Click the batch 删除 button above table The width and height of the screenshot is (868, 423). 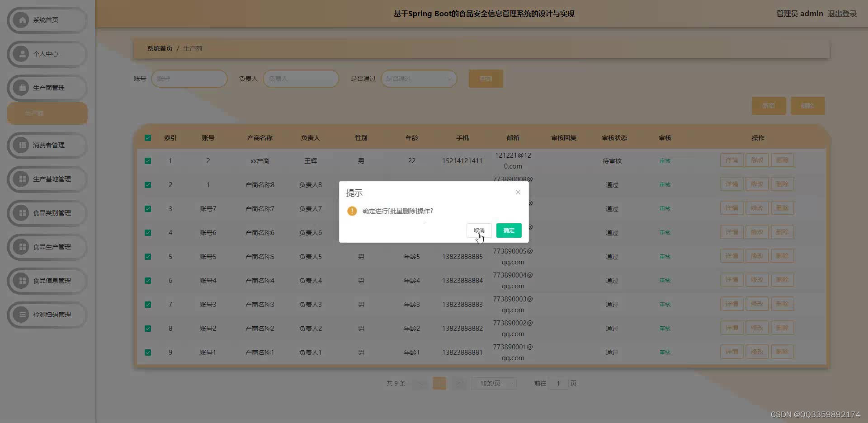pyautogui.click(x=807, y=106)
